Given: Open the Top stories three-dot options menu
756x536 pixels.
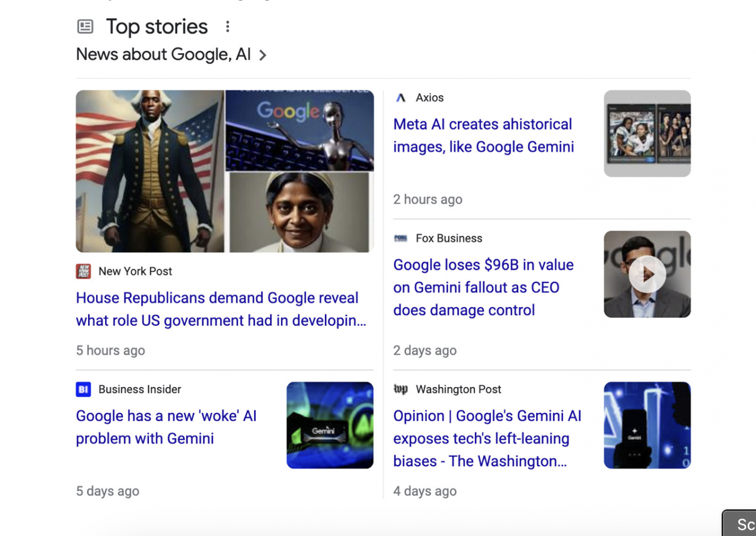Looking at the screenshot, I should [227, 27].
